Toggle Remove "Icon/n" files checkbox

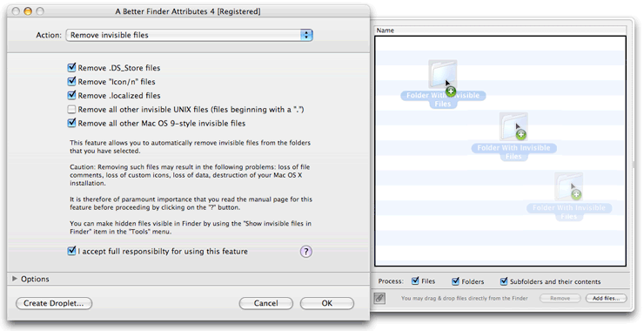coord(72,81)
